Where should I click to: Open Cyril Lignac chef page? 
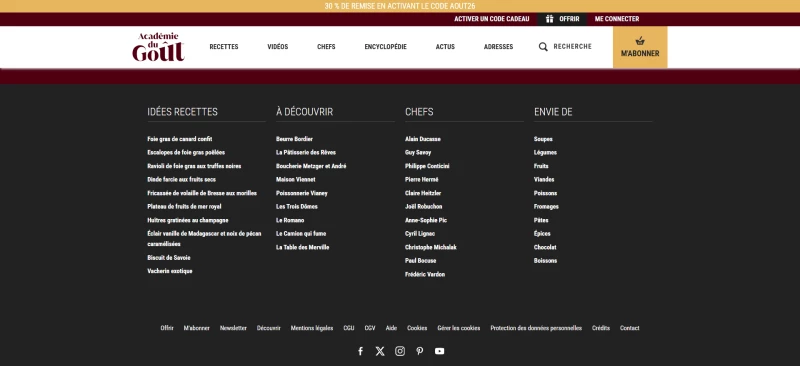pyautogui.click(x=420, y=233)
